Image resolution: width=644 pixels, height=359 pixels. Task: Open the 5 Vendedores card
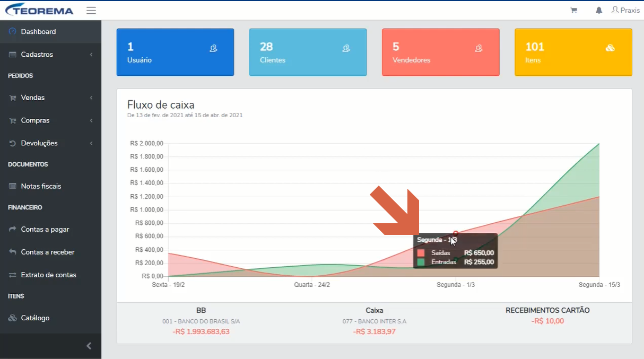pyautogui.click(x=440, y=52)
